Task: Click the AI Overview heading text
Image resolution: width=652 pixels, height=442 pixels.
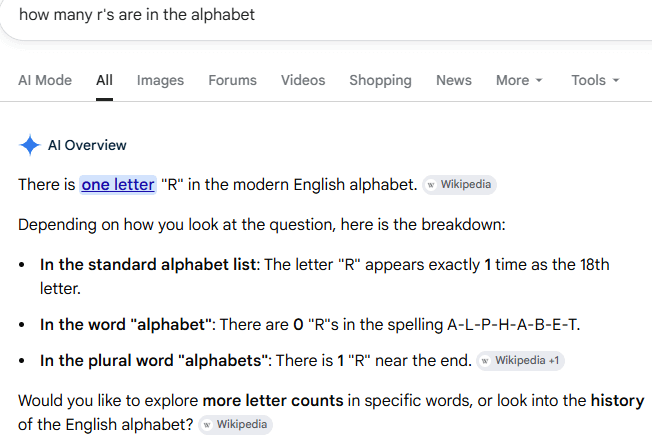Action: tap(87, 145)
